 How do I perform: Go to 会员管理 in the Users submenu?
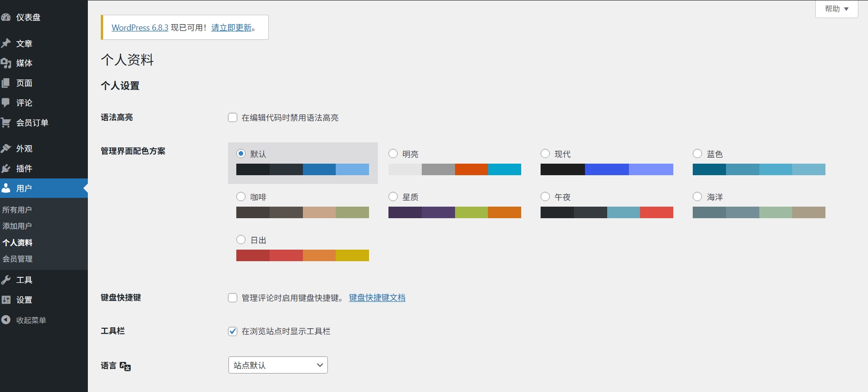pyautogui.click(x=18, y=259)
